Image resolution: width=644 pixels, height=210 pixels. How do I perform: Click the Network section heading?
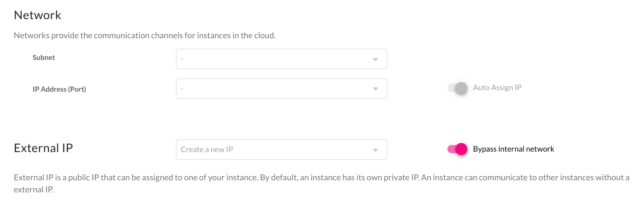click(x=37, y=15)
